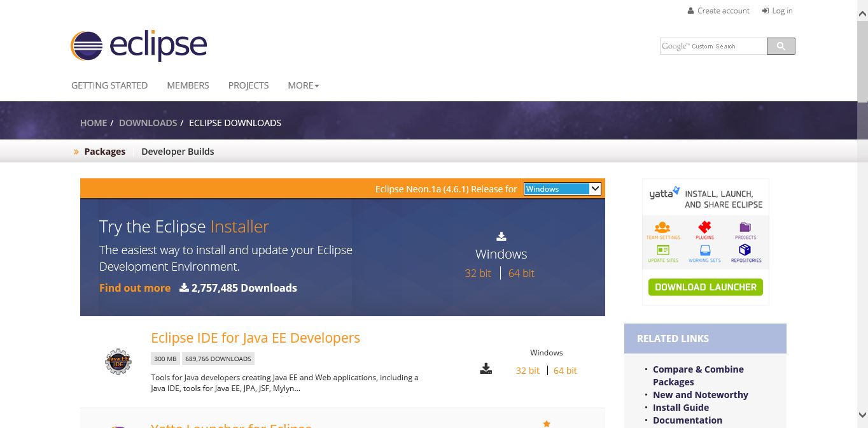
Task: Click the Download Launcher button
Action: [705, 287]
